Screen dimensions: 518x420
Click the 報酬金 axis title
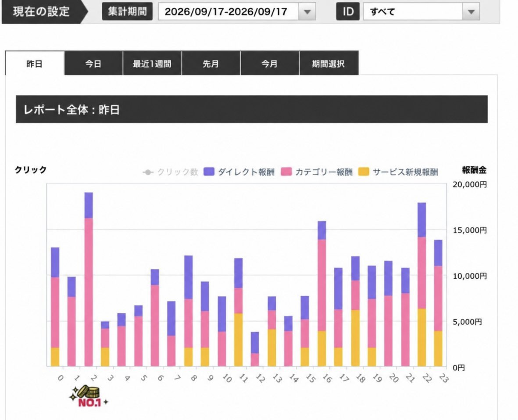(474, 170)
